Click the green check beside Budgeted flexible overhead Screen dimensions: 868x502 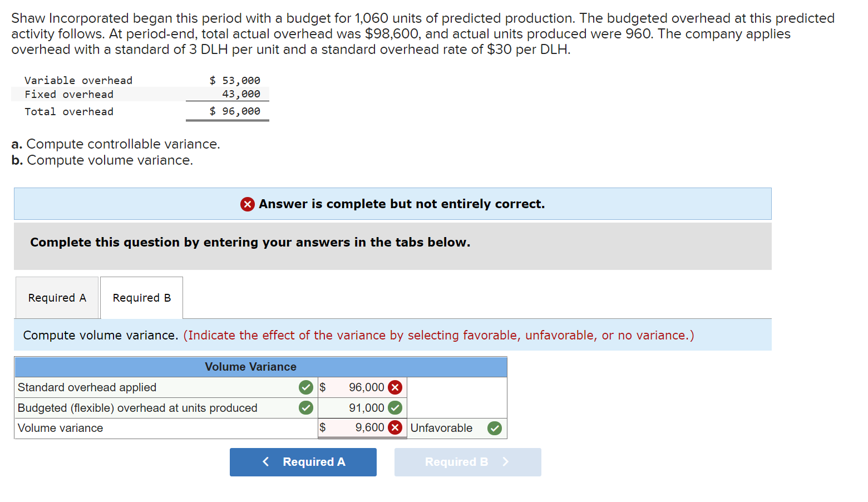click(x=305, y=407)
